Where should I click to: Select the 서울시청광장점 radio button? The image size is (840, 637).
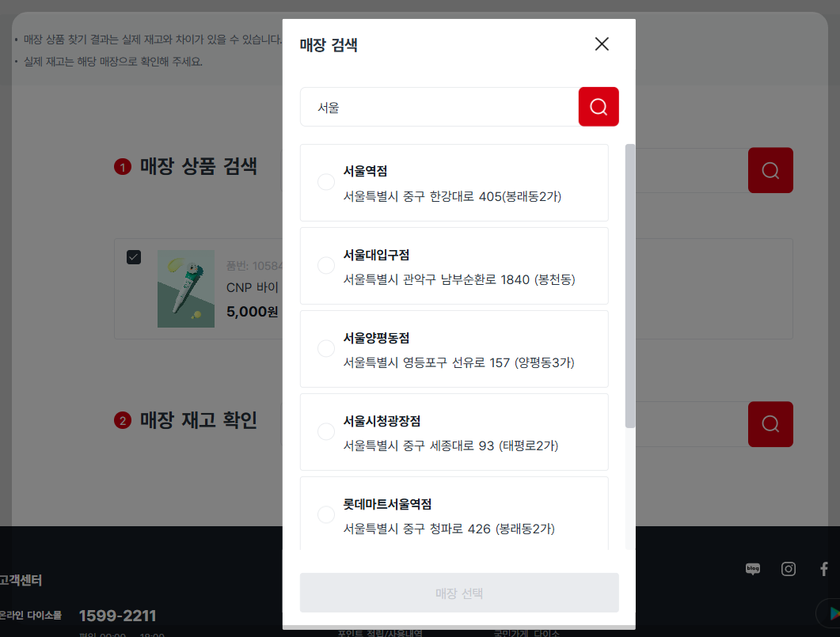pyautogui.click(x=325, y=431)
